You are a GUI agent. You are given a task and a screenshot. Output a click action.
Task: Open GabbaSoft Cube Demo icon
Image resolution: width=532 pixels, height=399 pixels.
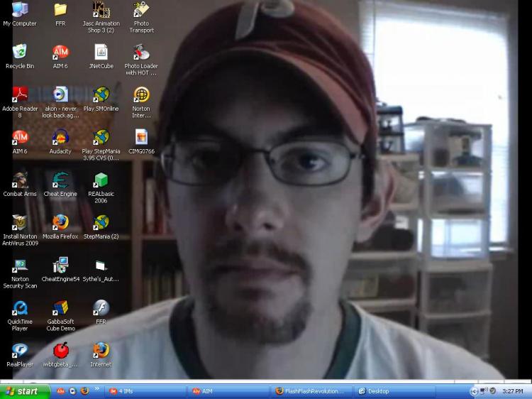(x=60, y=308)
